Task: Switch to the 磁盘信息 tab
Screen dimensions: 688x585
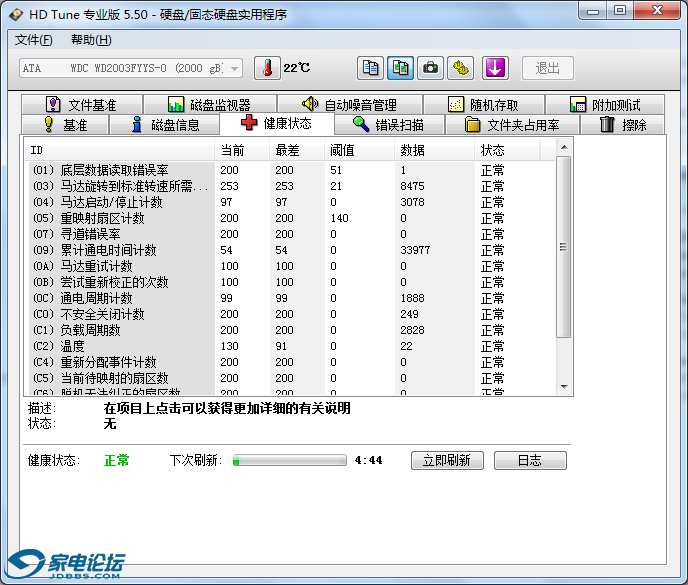Action: pos(165,125)
